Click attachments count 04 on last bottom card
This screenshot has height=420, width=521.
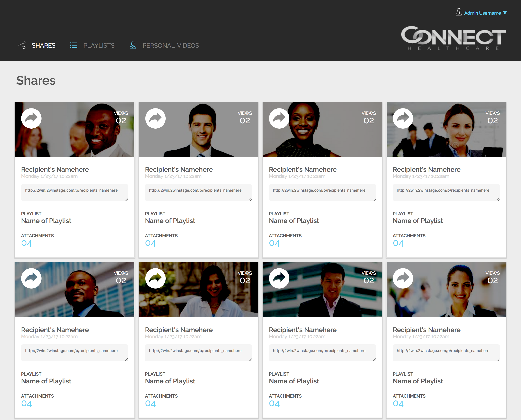coord(398,404)
